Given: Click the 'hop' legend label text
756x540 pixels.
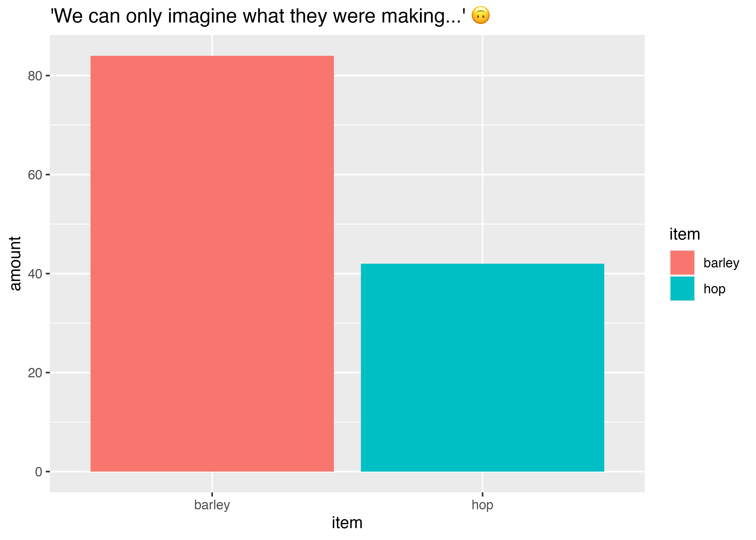Looking at the screenshot, I should click(714, 289).
